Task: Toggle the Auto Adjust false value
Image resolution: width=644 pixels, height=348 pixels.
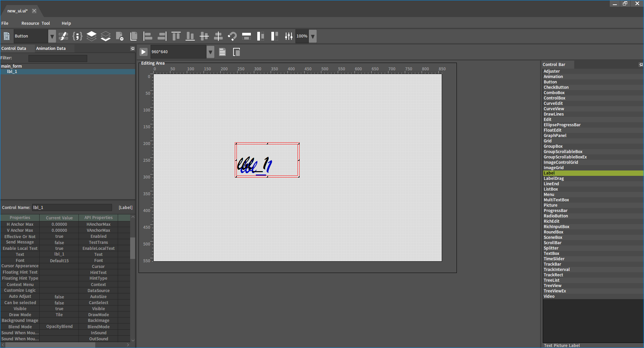Action: 59,297
